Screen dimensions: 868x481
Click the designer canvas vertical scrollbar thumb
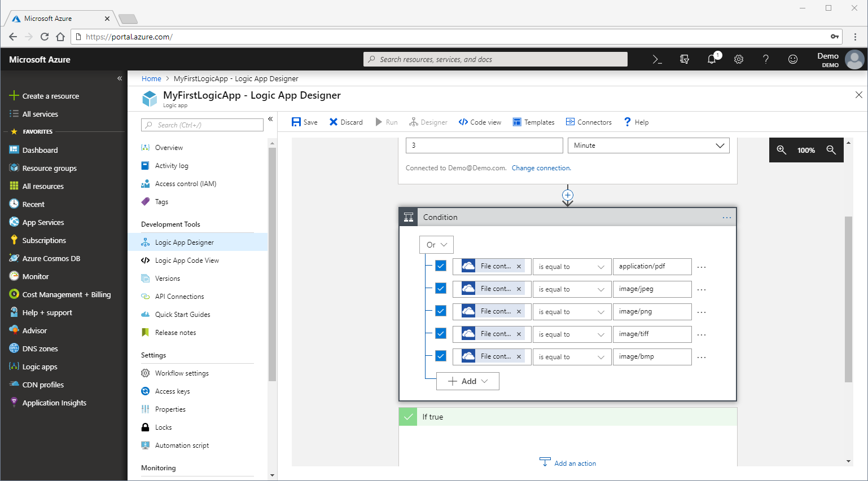(x=848, y=299)
